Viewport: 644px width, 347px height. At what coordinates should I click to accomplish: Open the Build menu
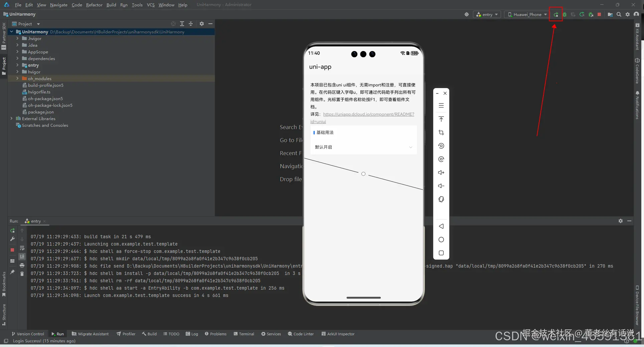[111, 5]
